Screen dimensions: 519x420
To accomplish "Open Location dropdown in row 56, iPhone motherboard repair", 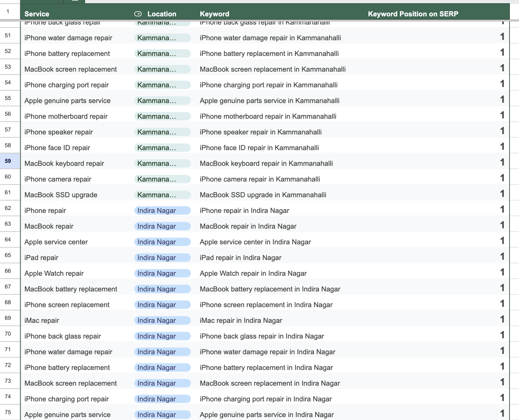I will point(162,116).
